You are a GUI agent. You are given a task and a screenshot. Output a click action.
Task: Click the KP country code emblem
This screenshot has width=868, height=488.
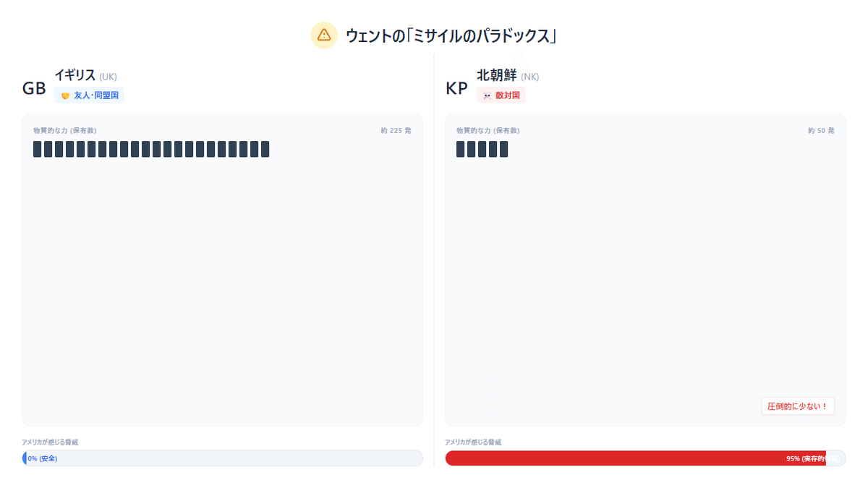point(456,89)
